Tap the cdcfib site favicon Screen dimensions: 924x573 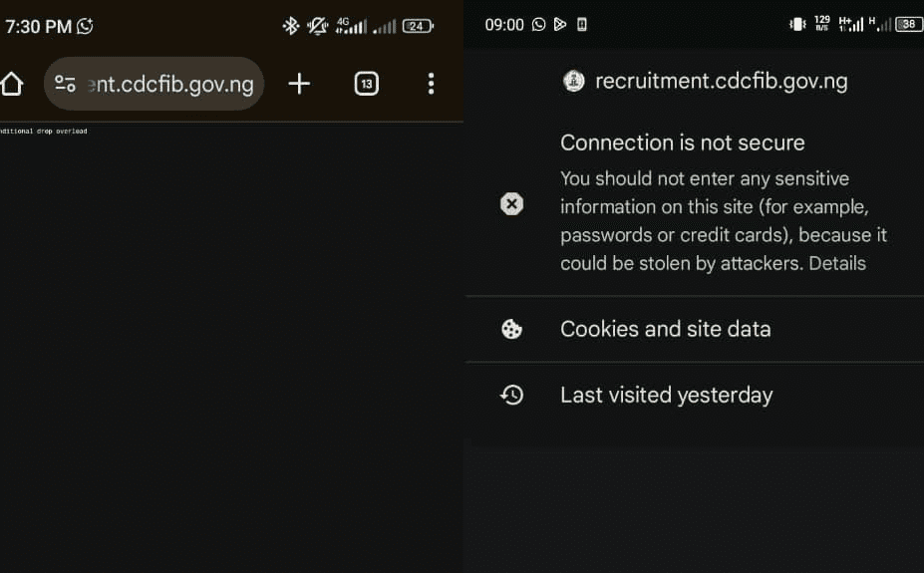coord(573,82)
